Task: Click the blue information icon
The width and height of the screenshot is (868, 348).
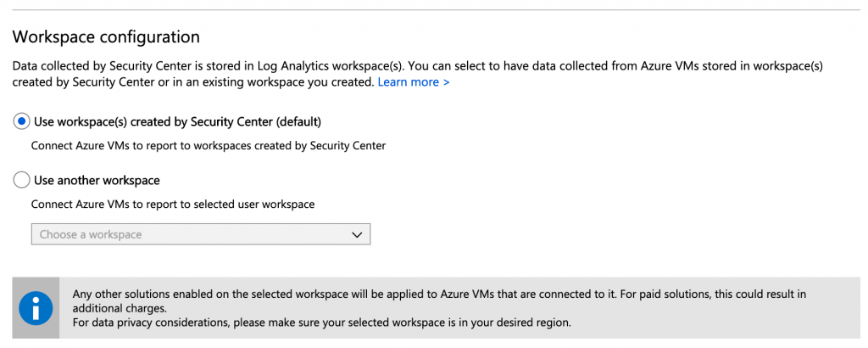Action: pyautogui.click(x=36, y=307)
